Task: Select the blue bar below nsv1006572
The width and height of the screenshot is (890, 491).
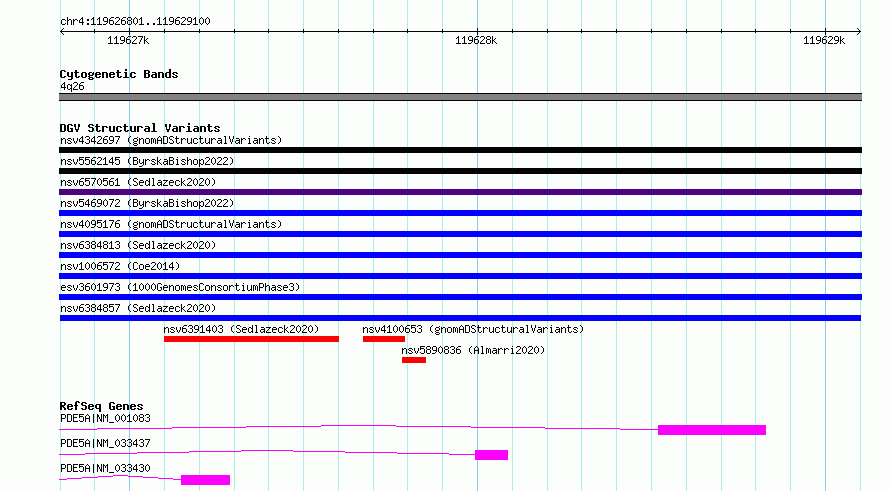Action: coord(460,276)
